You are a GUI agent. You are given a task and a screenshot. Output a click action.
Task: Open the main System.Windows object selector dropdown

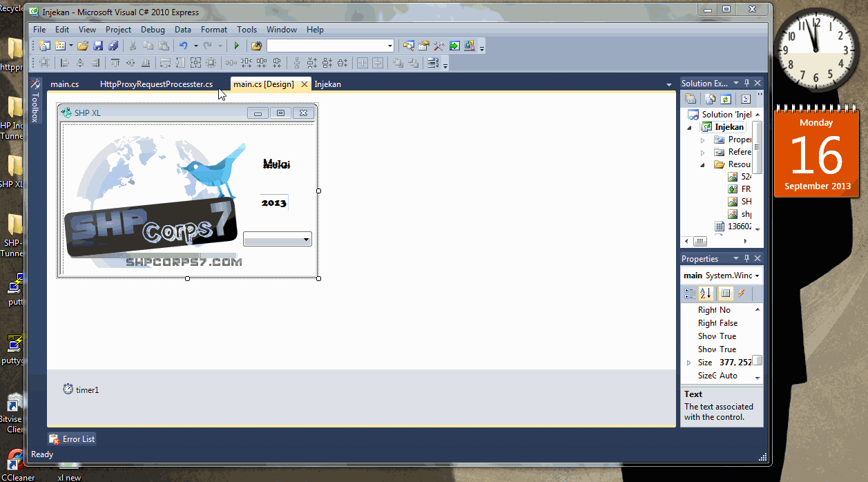click(758, 276)
